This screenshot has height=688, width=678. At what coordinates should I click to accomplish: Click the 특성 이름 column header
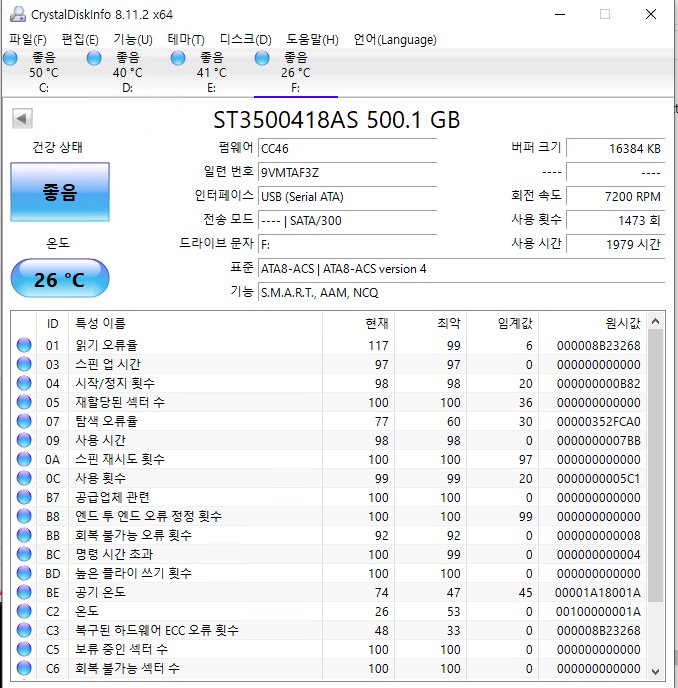[x=196, y=323]
